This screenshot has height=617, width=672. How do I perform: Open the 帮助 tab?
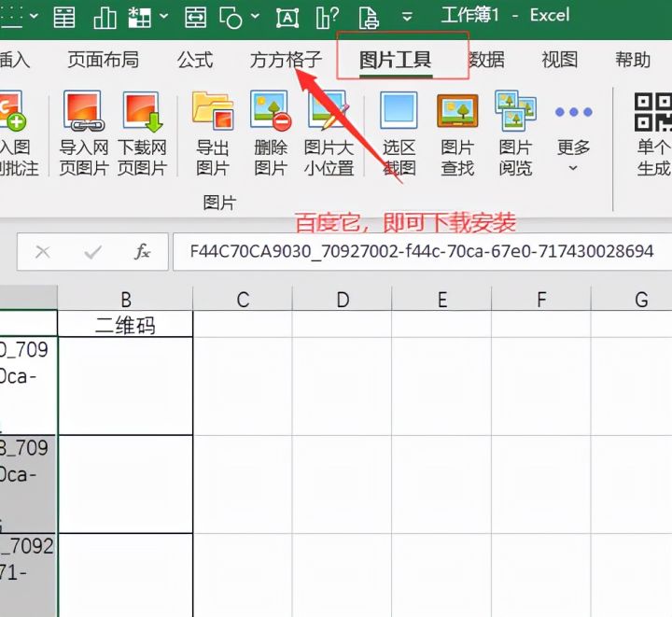tap(633, 60)
